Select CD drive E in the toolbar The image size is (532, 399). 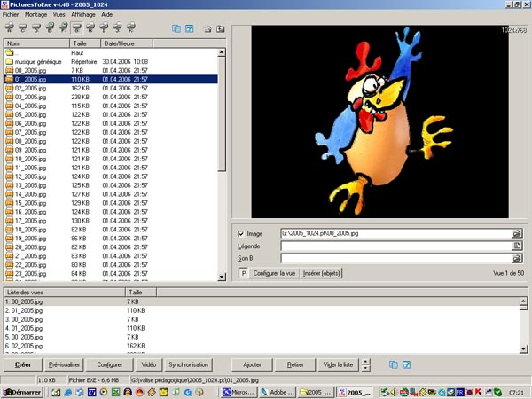click(50, 27)
